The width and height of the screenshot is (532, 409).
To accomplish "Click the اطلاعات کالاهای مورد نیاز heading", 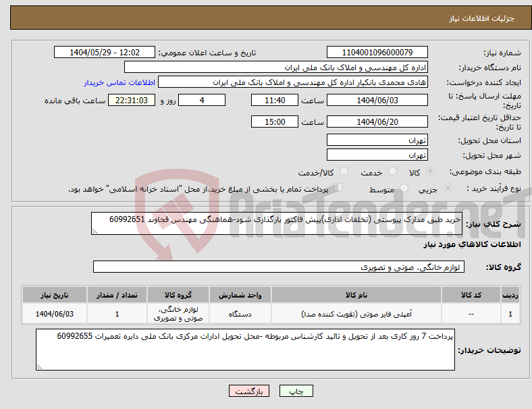I will [x=472, y=244].
